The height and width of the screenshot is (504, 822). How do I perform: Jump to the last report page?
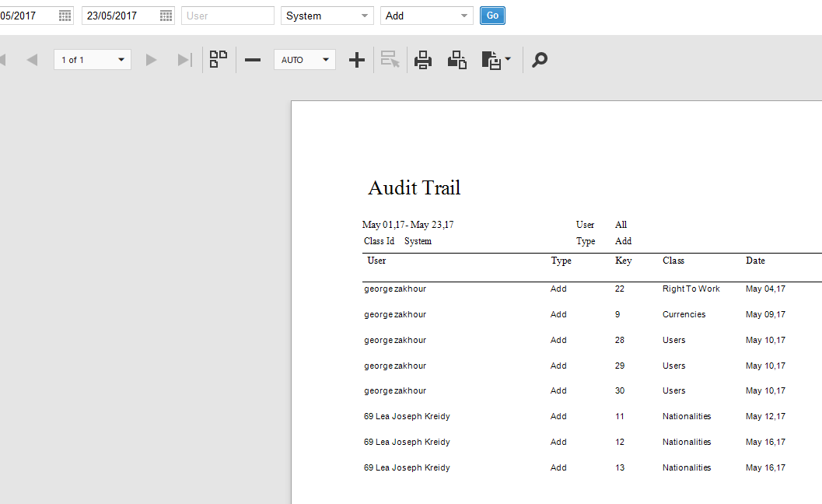pos(184,60)
